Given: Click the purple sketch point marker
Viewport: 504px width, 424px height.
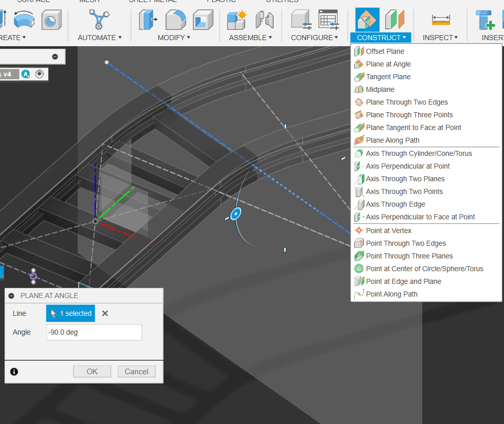Looking at the screenshot, I should (x=33, y=276).
